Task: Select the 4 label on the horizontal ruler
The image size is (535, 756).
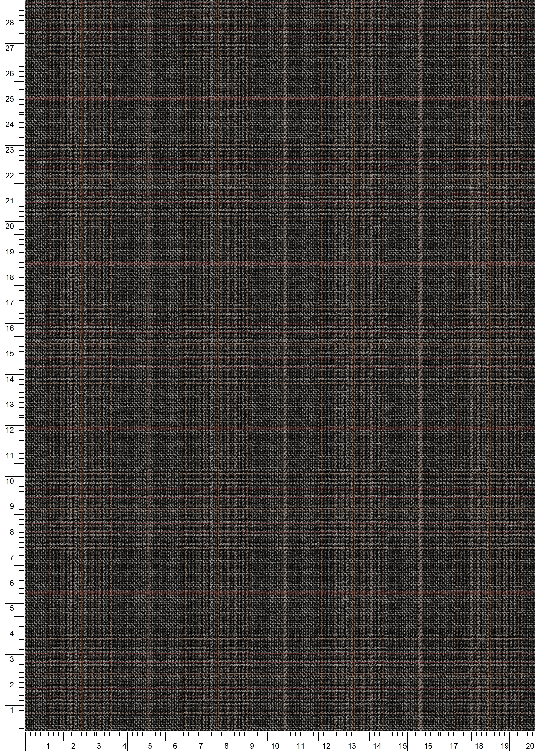Action: pyautogui.click(x=124, y=746)
